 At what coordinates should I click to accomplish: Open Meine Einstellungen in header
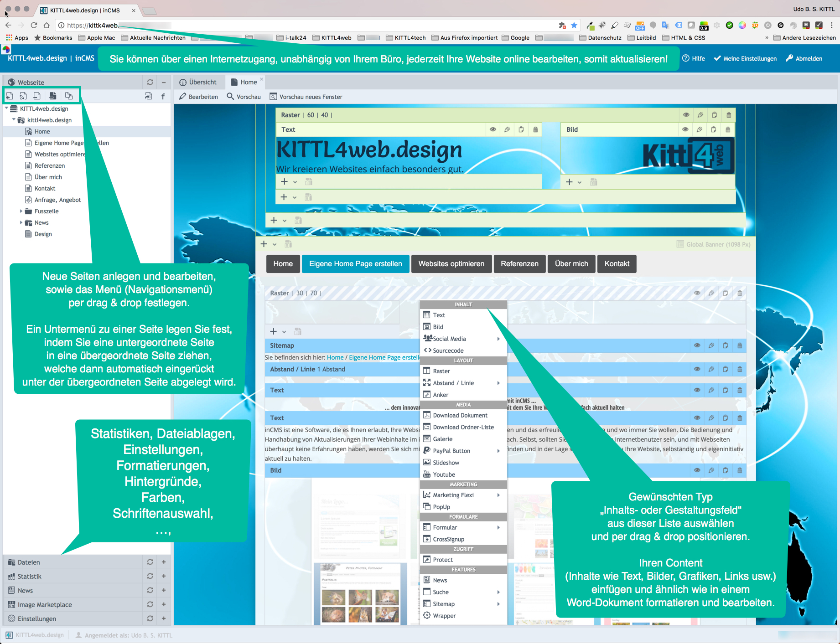click(745, 58)
